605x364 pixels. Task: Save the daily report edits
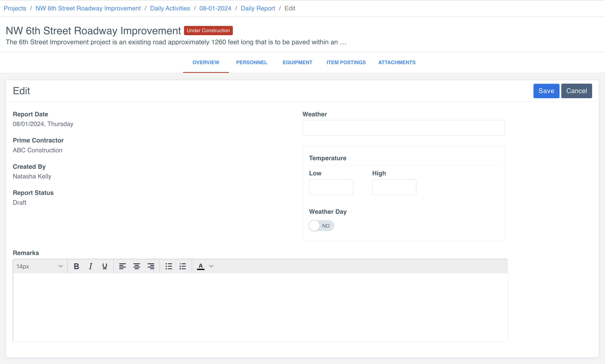coord(546,91)
